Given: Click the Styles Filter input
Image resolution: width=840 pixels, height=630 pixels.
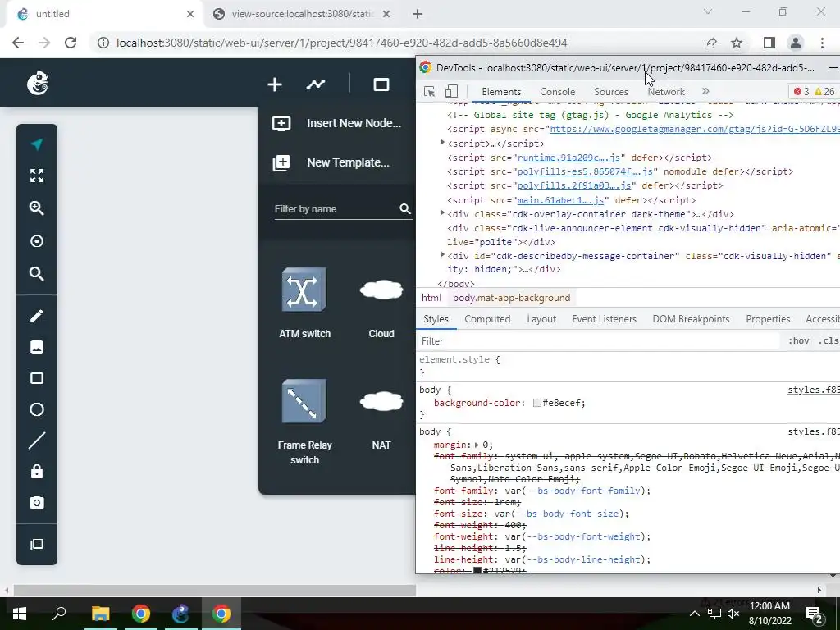Looking at the screenshot, I should (x=598, y=341).
